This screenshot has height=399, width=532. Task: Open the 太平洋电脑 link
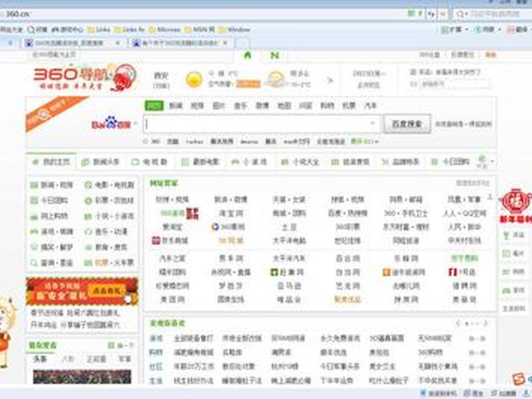tap(289, 241)
